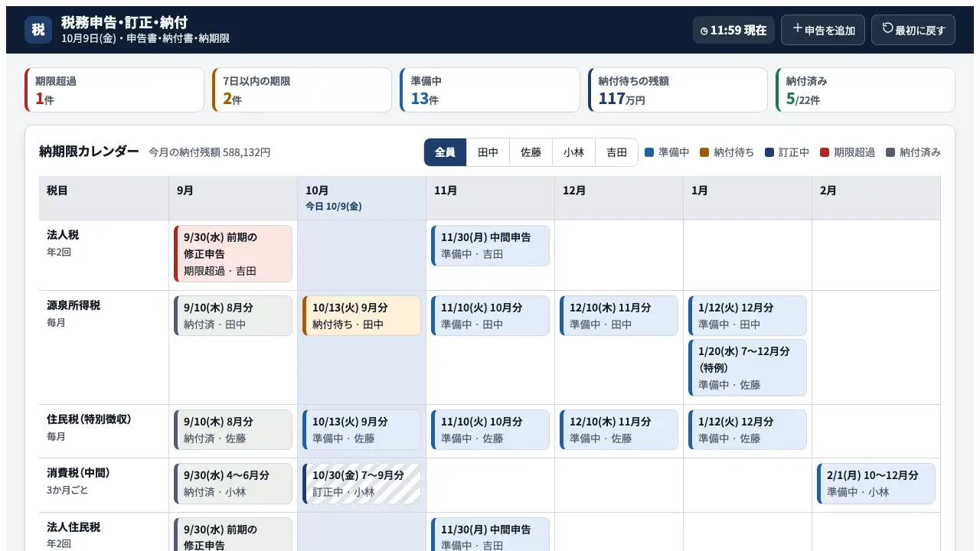Open 消費税 2/1 10〜12月分 entry
The height and width of the screenshot is (551, 980).
tap(876, 484)
